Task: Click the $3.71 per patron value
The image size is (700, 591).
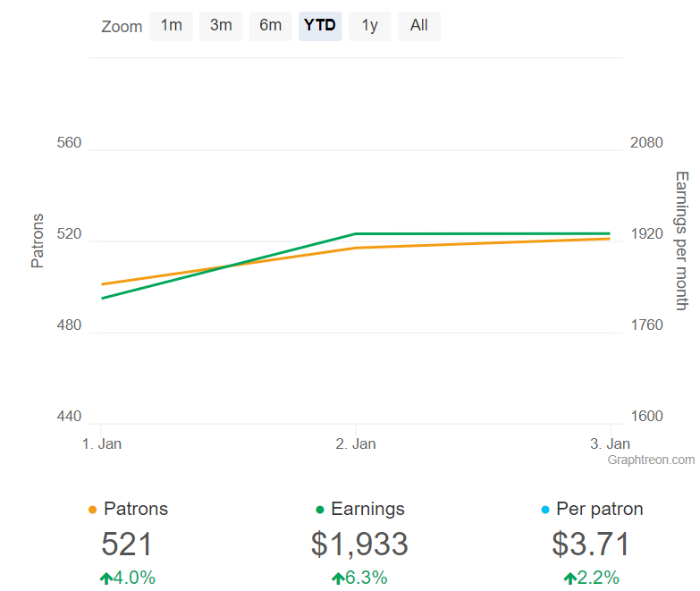Action: pos(591,545)
